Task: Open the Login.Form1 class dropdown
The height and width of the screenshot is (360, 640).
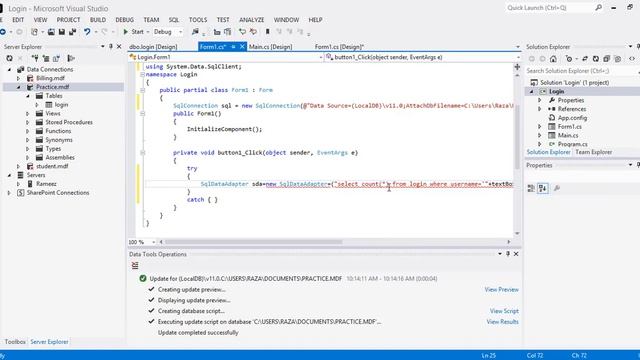Action: [x=321, y=58]
